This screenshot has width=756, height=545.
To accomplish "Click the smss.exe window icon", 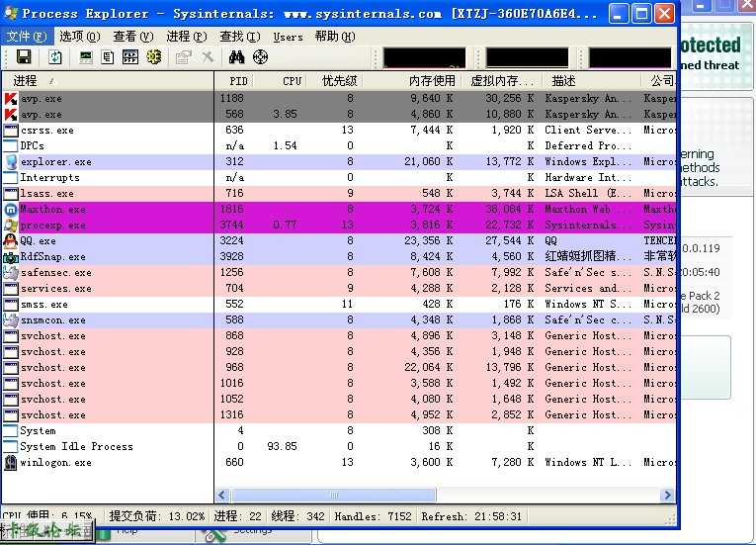I will (11, 305).
